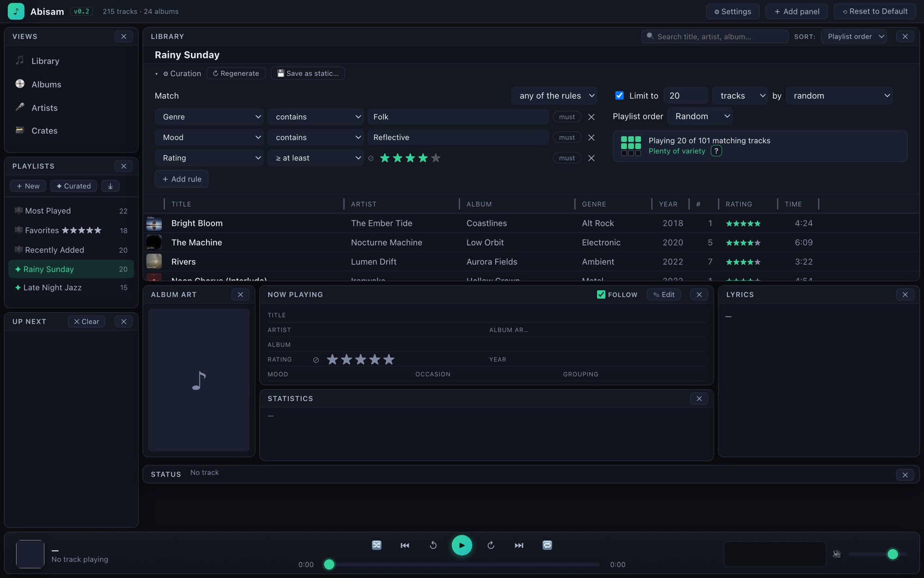Screen dimensions: 924x578
Task: Select the Late Night Jazz playlist
Action: click(71, 288)
